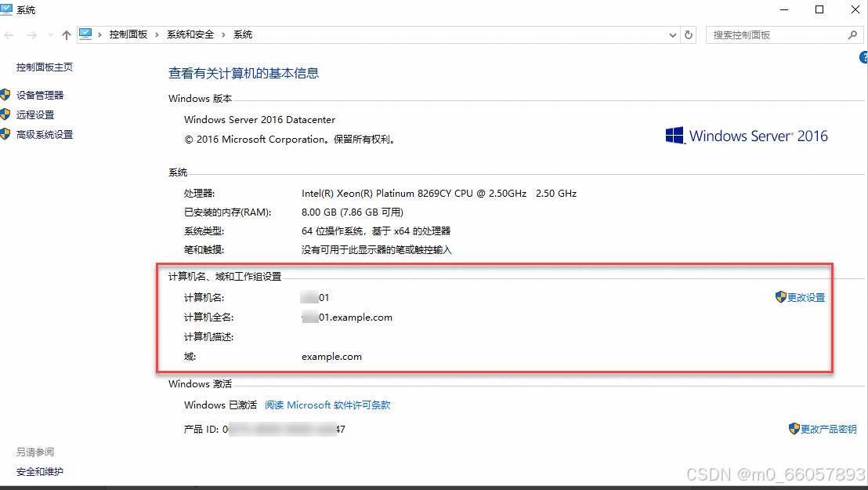Click Windows 已激活 status text
Viewport: 868px width, 490px height.
point(220,405)
